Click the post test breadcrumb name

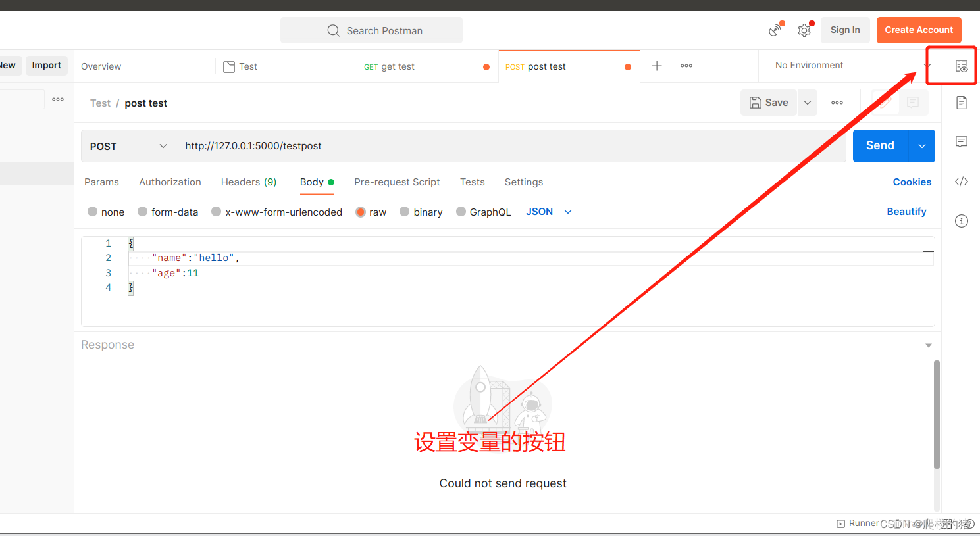tap(146, 103)
